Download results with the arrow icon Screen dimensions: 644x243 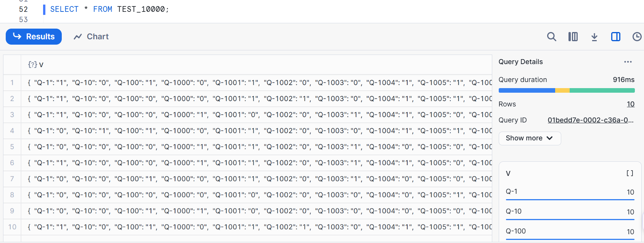pyautogui.click(x=594, y=37)
